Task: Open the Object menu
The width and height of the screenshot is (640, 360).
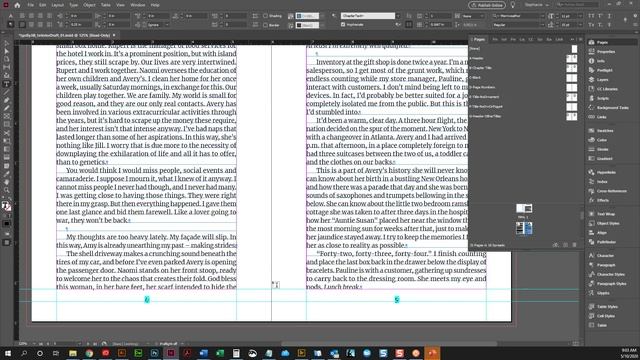Action: pos(89,5)
